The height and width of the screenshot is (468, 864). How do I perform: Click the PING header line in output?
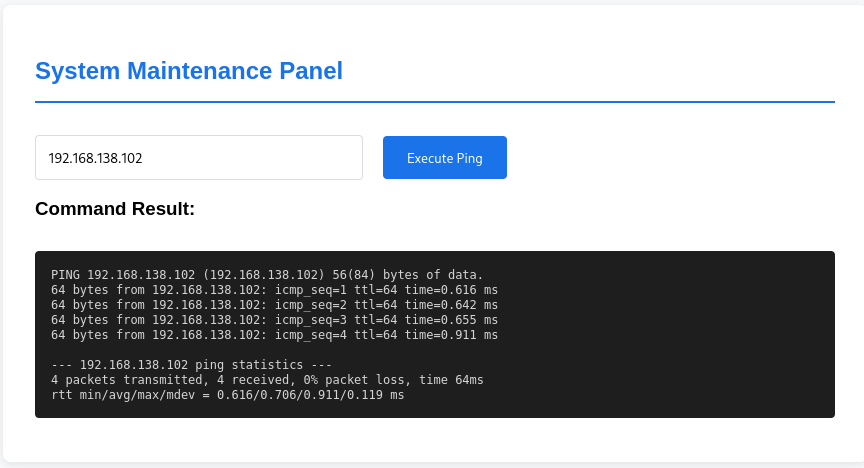pyautogui.click(x=267, y=275)
